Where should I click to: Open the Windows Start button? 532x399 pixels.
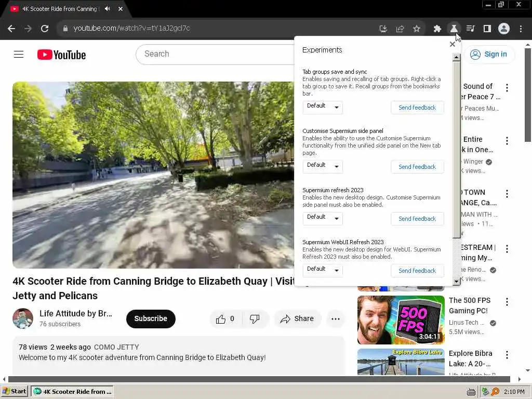click(14, 391)
